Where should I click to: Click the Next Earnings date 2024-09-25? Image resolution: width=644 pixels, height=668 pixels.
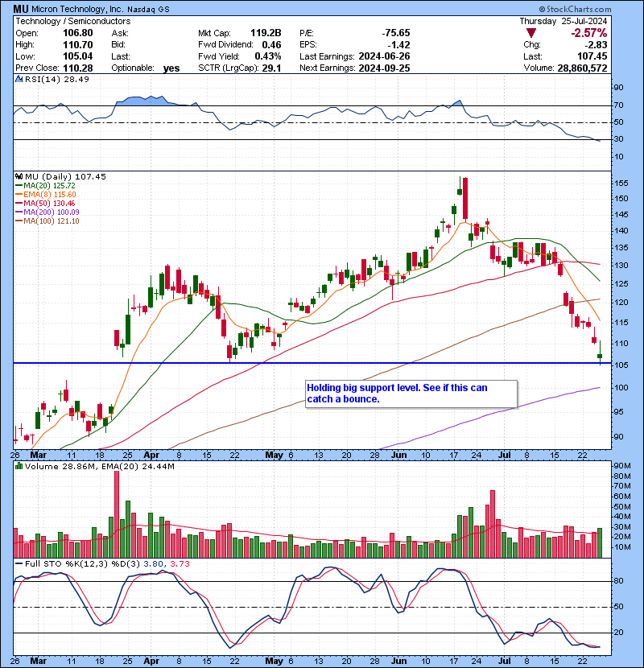(385, 68)
